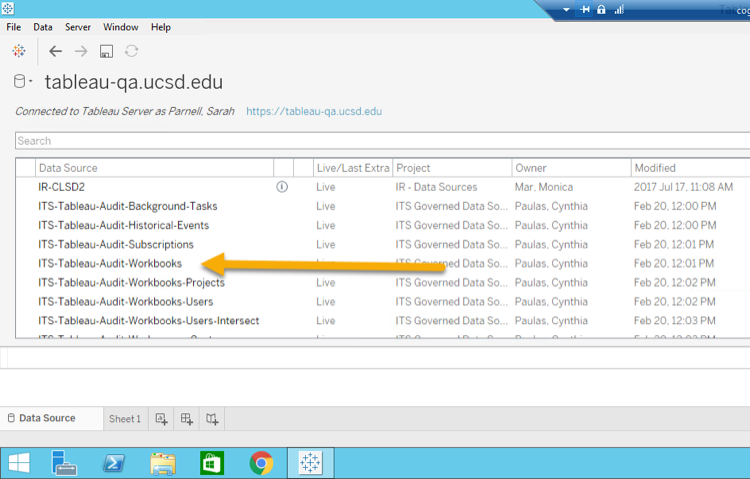
Task: Select ITS-Tableau-Audit-Workbooks-Projects data source
Action: click(x=131, y=283)
